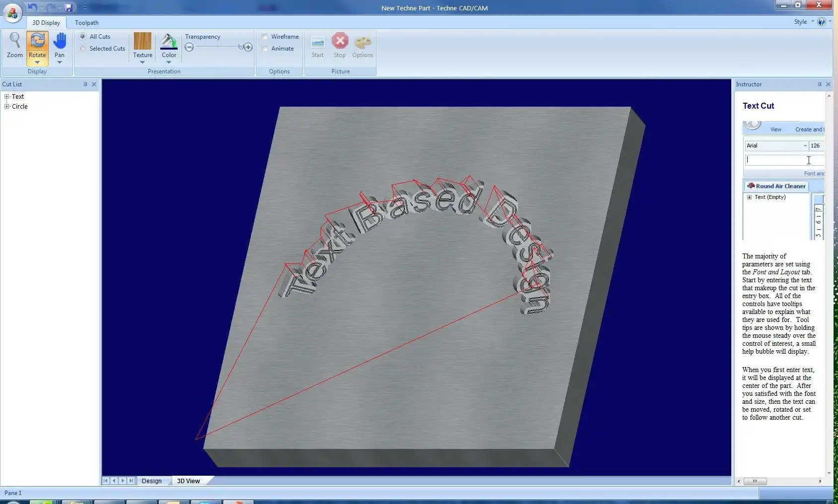Click inside the text entry box
The width and height of the screenshot is (838, 504).
point(779,160)
